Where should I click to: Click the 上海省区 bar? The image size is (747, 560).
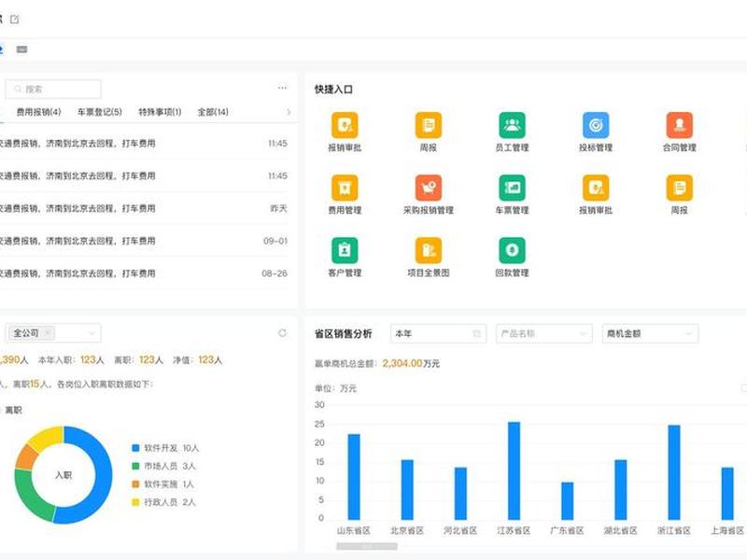(x=727, y=494)
